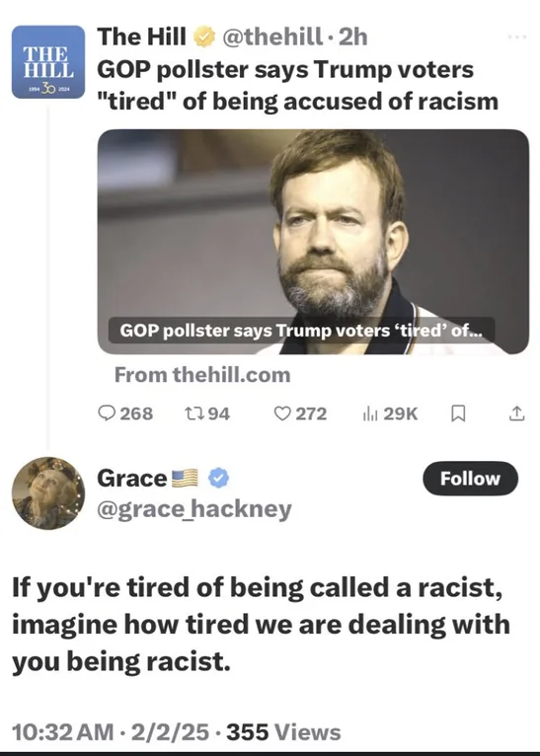The width and height of the screenshot is (540, 756).
Task: Click the 'The Hill' display name
Action: pos(141,37)
